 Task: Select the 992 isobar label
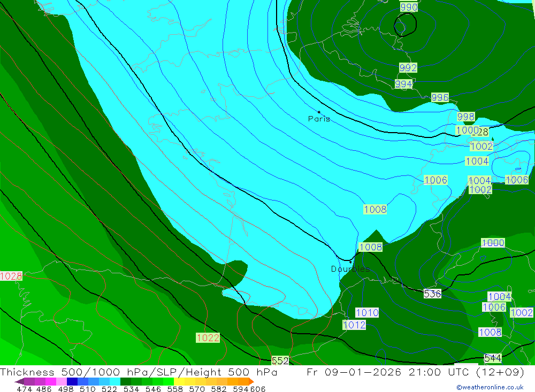click(408, 67)
